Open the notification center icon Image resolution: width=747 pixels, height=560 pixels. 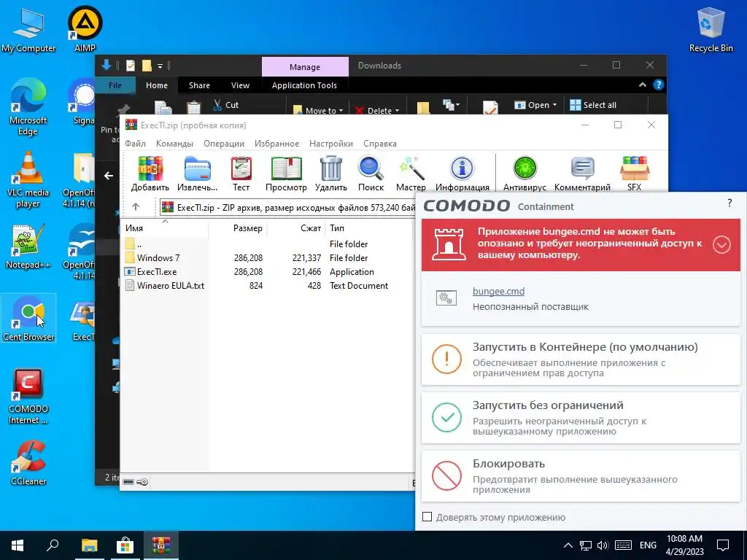723,545
